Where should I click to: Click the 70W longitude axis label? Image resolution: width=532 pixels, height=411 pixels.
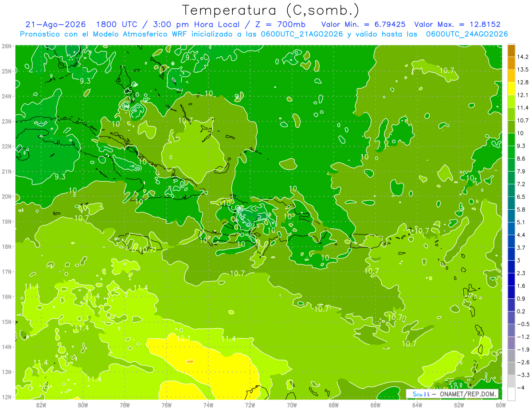pos(292,405)
